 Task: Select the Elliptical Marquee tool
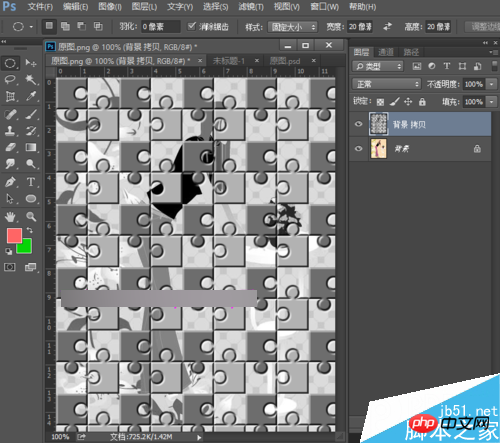point(10,63)
